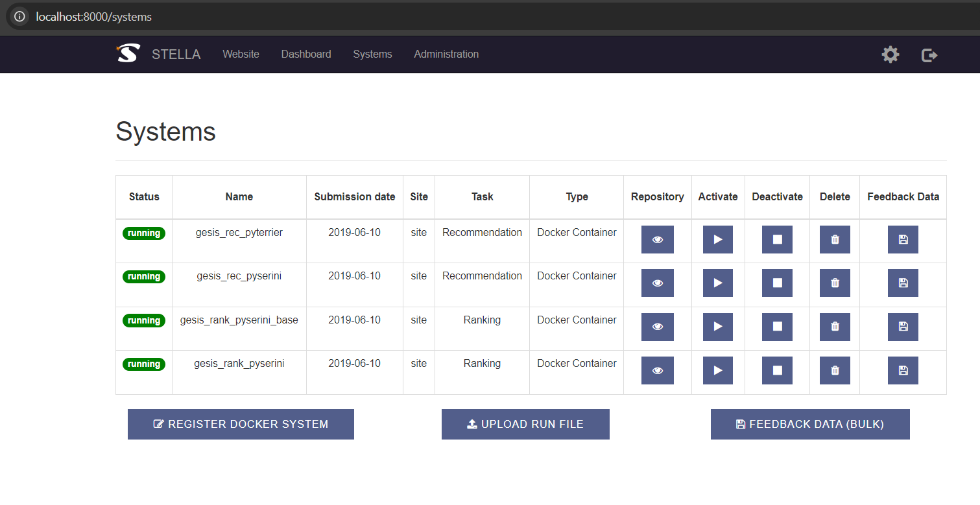View repository for gesis_rec_pyterrier
The image size is (980, 505).
657,239
